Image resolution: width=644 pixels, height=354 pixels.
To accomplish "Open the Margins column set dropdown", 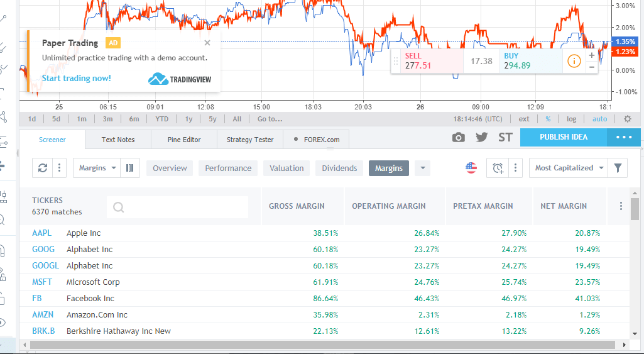I will pos(97,168).
